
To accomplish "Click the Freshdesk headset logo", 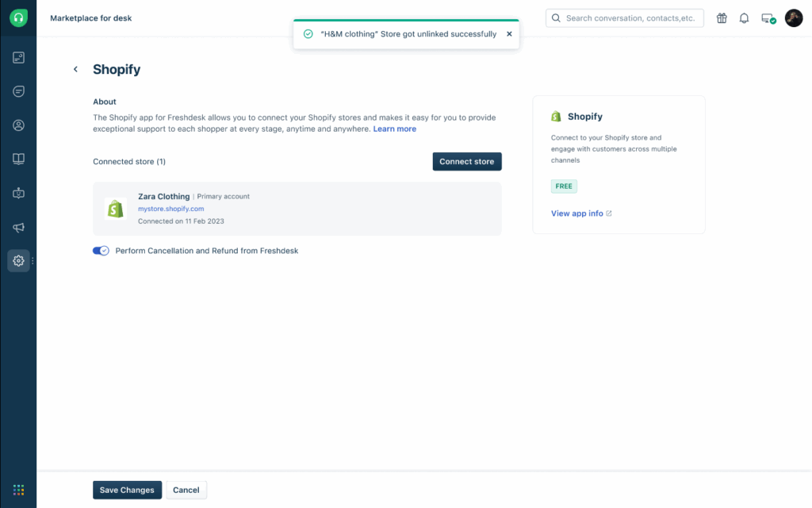I will coord(18,18).
